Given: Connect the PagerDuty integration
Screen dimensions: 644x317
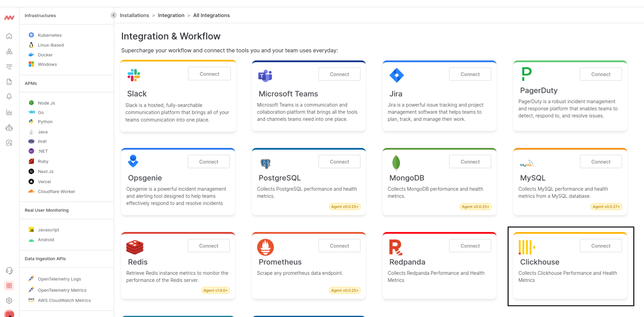Looking at the screenshot, I should click(601, 74).
